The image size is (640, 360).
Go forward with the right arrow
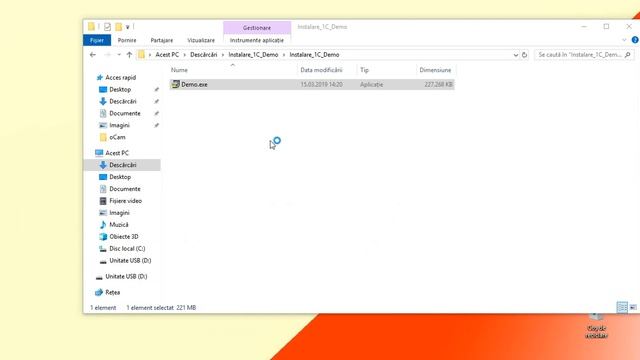coord(107,55)
